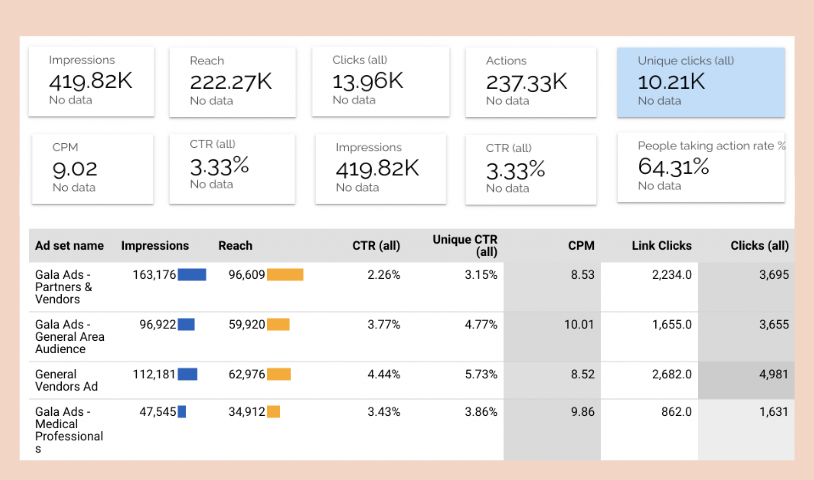Select the People taking action rate scorecard
Screen dimensions: 814x480
700,166
